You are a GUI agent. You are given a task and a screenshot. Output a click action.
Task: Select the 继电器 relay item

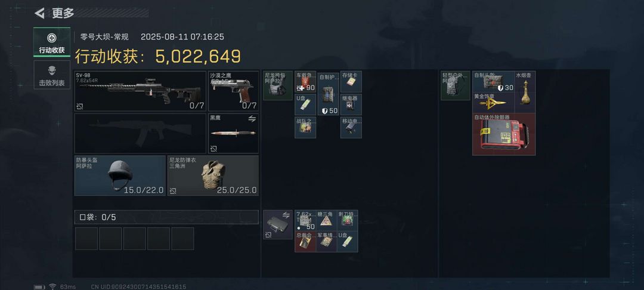tap(351, 104)
